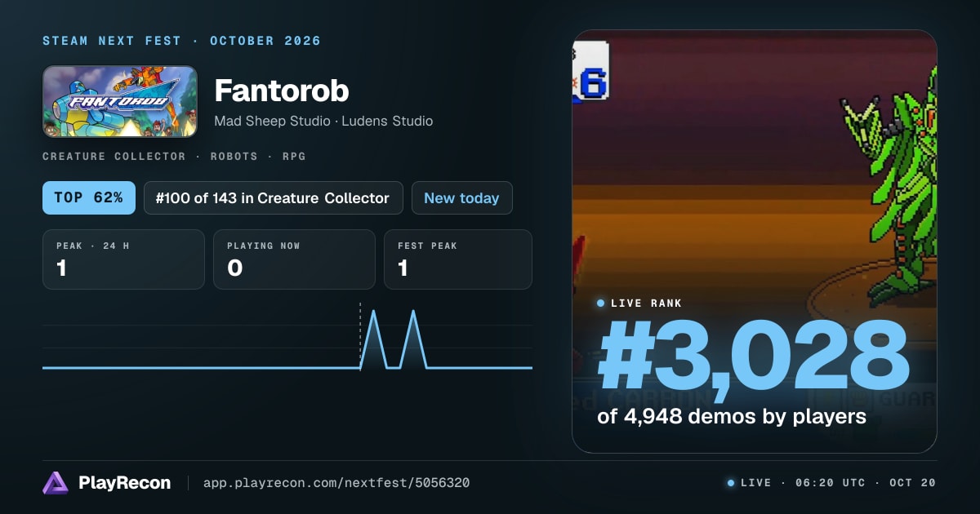Click the 'OCT 20' date in footer
The image size is (980, 514).
point(912,483)
